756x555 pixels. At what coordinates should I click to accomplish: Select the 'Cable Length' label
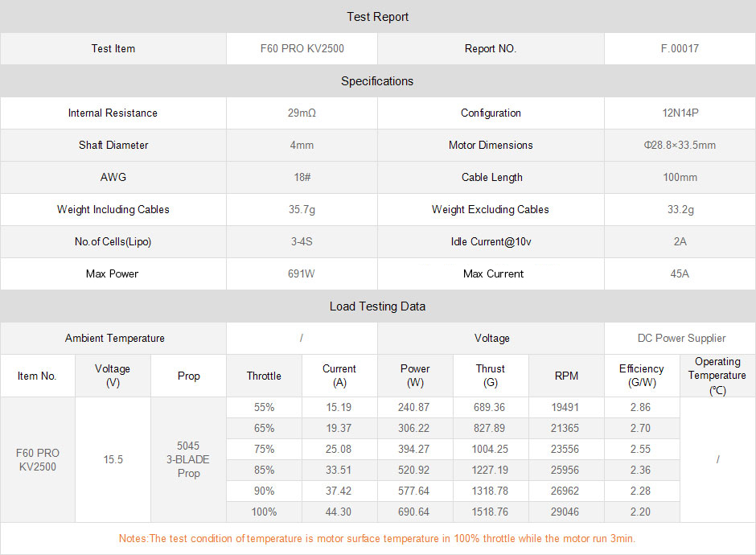(491, 178)
